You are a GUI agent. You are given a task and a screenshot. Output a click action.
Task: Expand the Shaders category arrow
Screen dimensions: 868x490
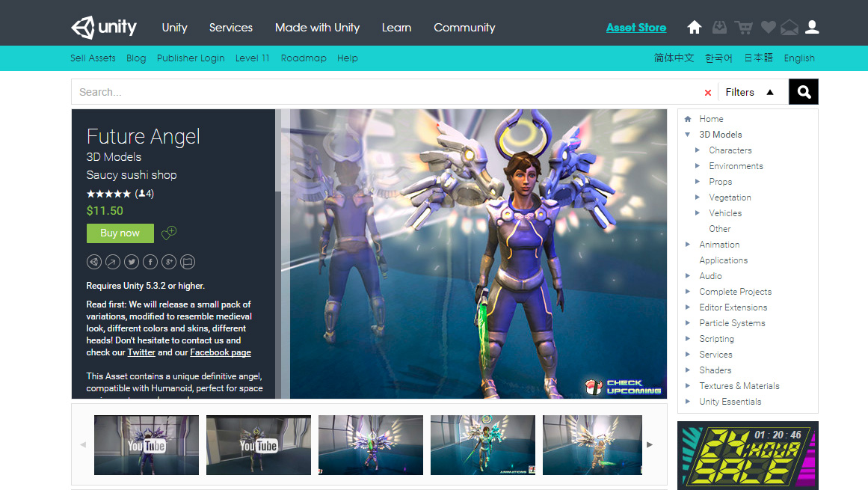pyautogui.click(x=688, y=370)
